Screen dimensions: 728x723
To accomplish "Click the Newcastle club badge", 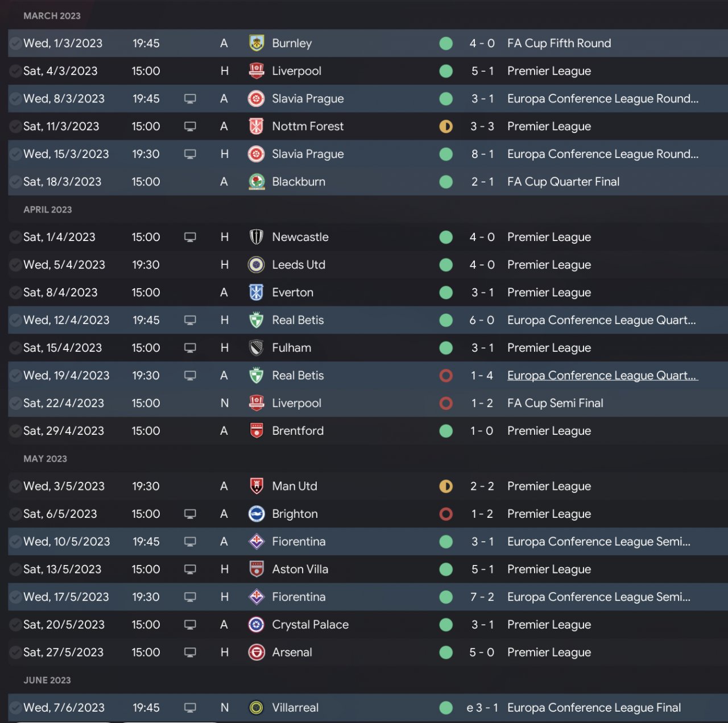I will tap(257, 237).
